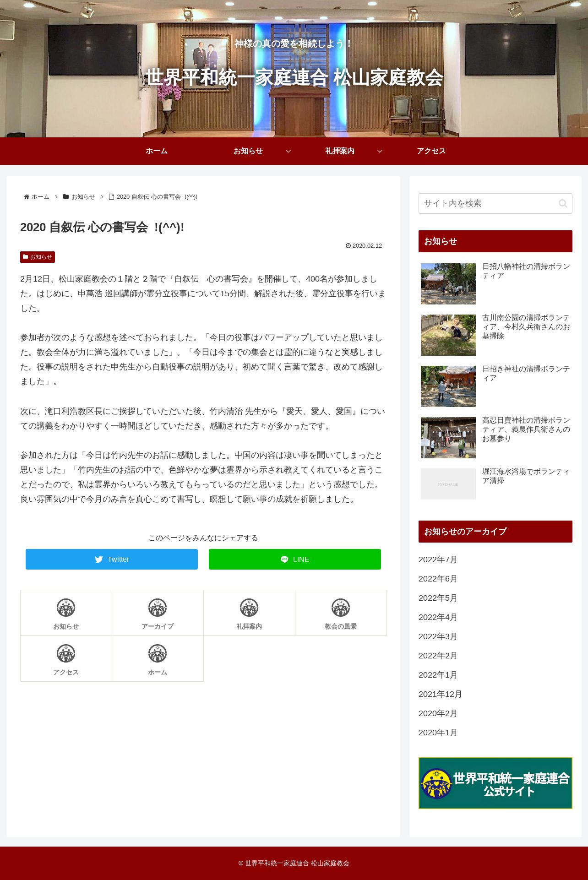The image size is (588, 880).
Task: Open the お知らせ tile icon
Action: coord(66,608)
